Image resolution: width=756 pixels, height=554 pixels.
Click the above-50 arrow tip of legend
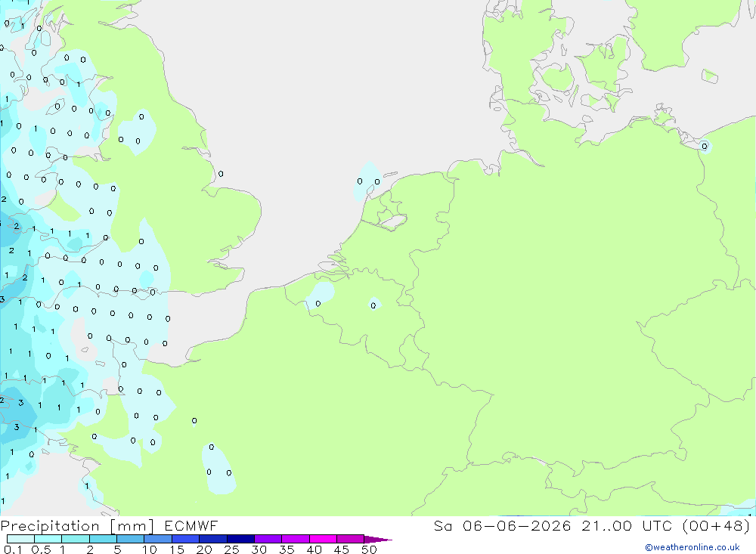(x=378, y=540)
